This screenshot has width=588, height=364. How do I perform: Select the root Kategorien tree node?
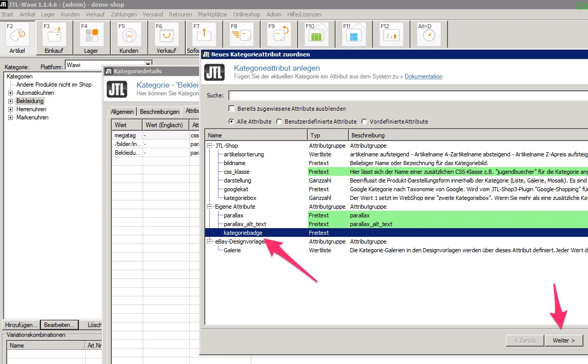[x=19, y=76]
